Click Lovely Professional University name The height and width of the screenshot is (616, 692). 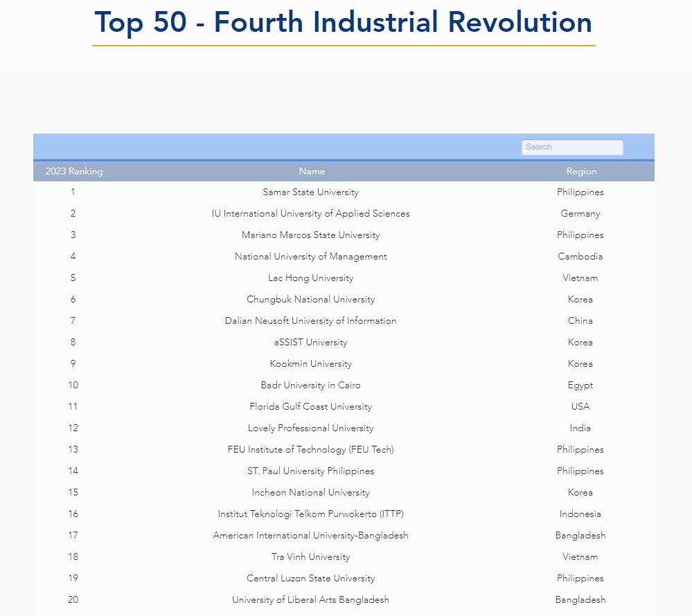(310, 428)
